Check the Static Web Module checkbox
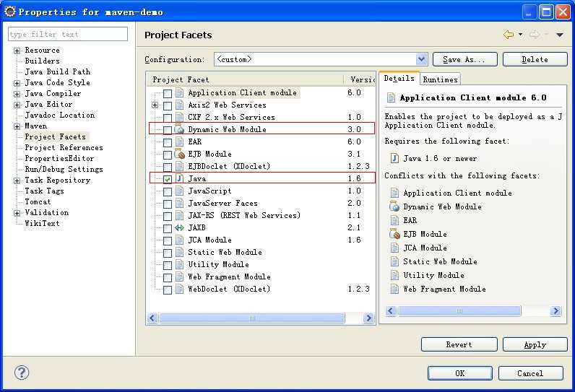The image size is (575, 392). [167, 253]
